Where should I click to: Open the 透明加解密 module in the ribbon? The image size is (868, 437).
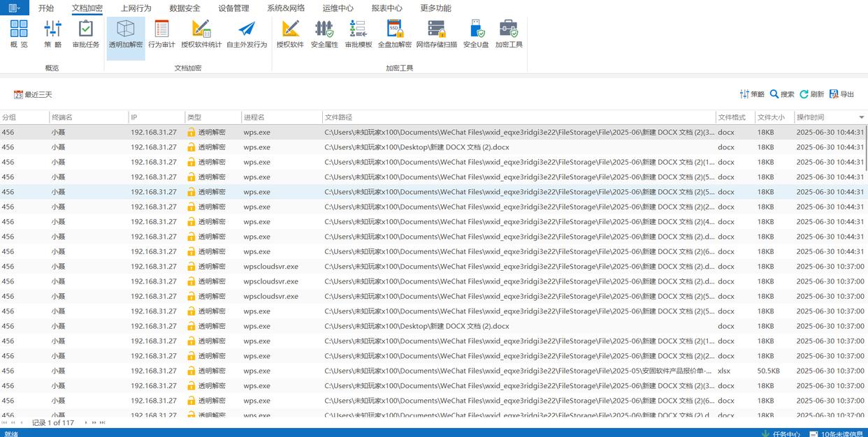126,34
